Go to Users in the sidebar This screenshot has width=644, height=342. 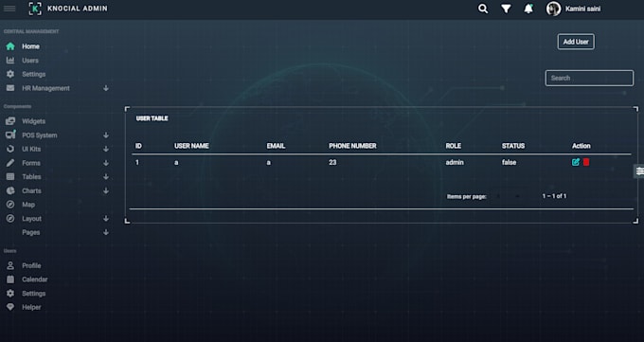coord(30,61)
